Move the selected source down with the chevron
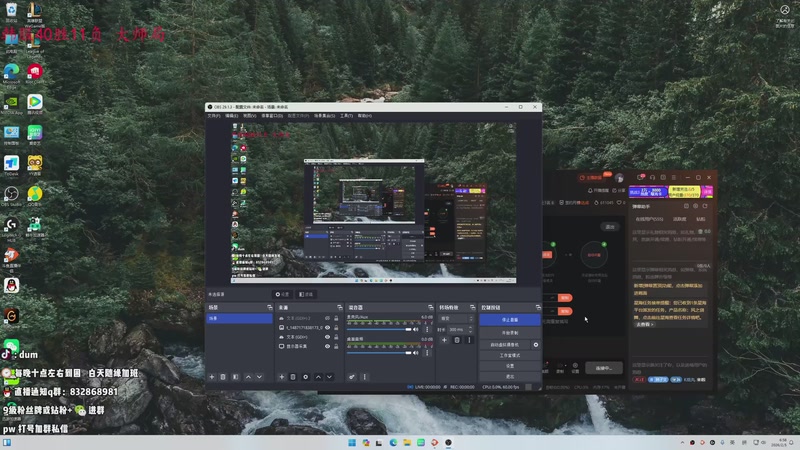 (331, 377)
